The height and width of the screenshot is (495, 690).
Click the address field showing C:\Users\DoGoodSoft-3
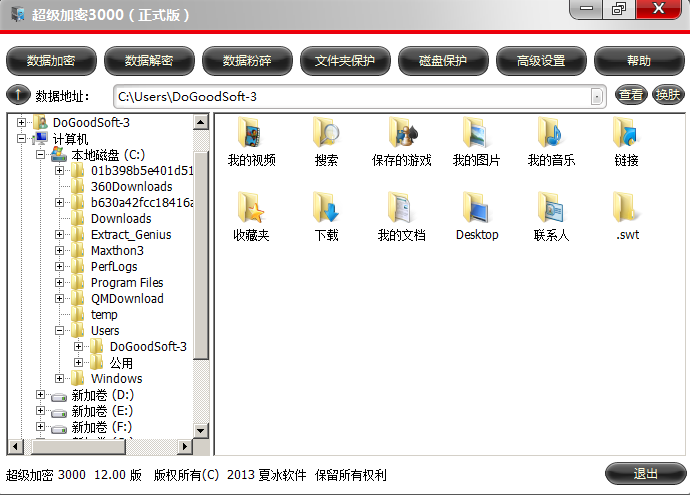pos(360,96)
